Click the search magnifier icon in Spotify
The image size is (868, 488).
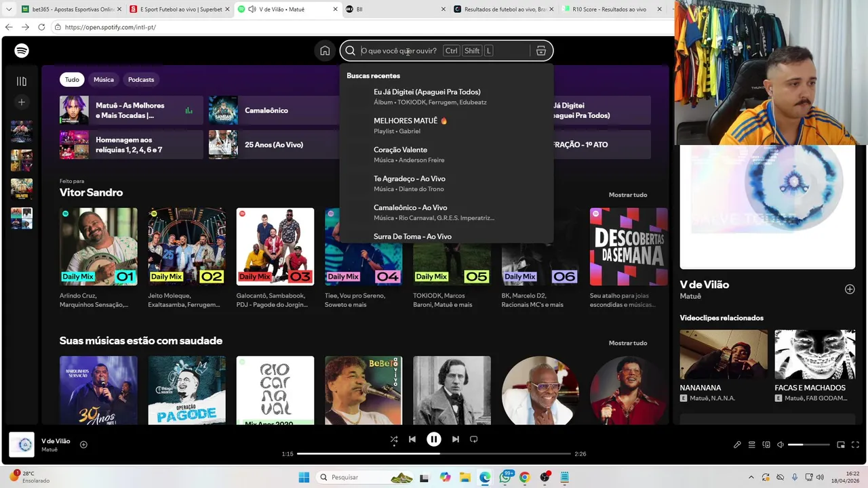coord(350,51)
